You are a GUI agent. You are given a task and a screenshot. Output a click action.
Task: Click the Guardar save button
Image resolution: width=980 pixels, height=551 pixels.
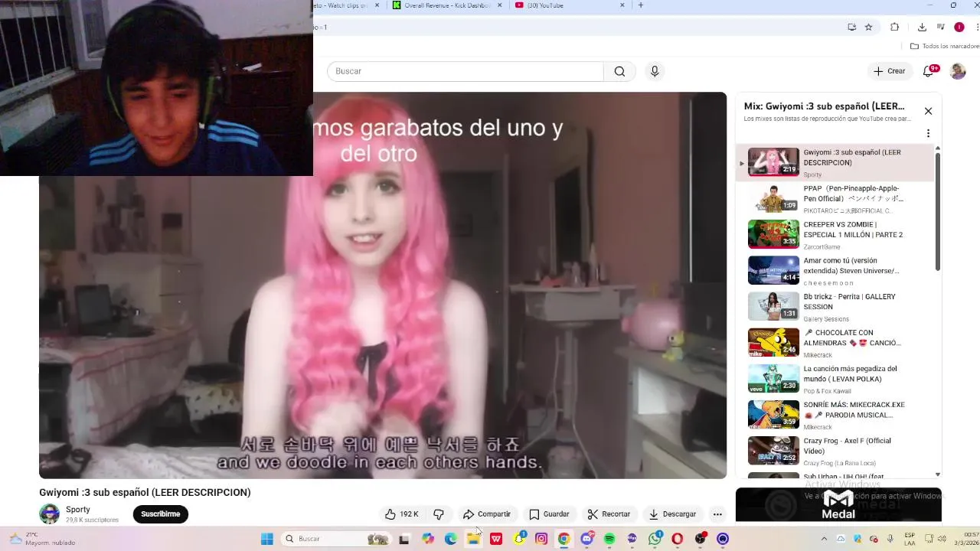point(550,514)
